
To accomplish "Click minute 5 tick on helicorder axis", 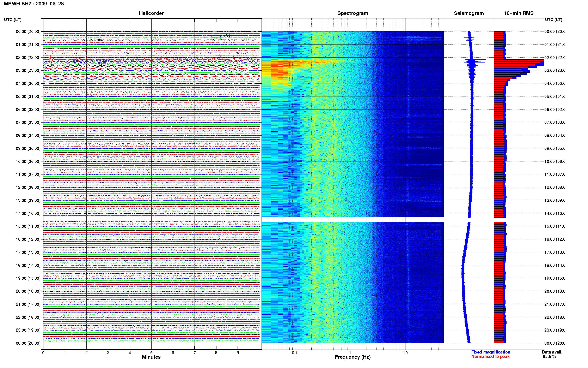I will (x=151, y=353).
